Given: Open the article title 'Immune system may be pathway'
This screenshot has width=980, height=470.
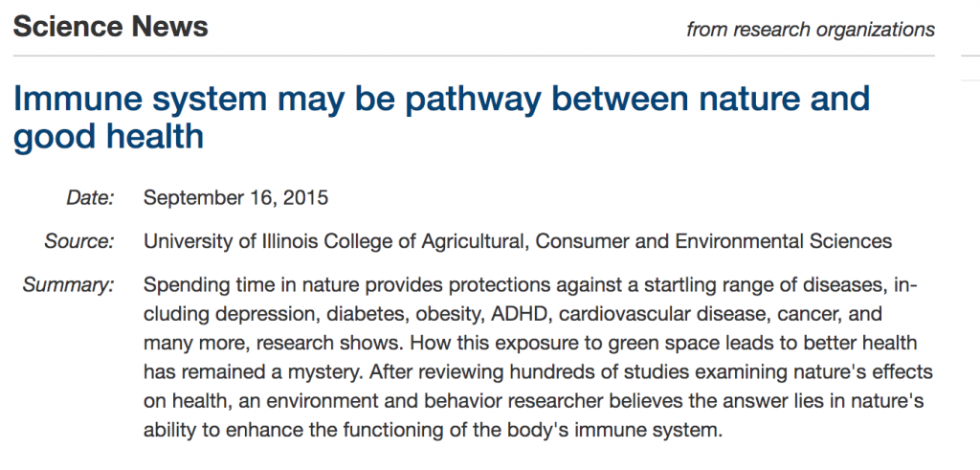Looking at the screenshot, I should [x=441, y=118].
